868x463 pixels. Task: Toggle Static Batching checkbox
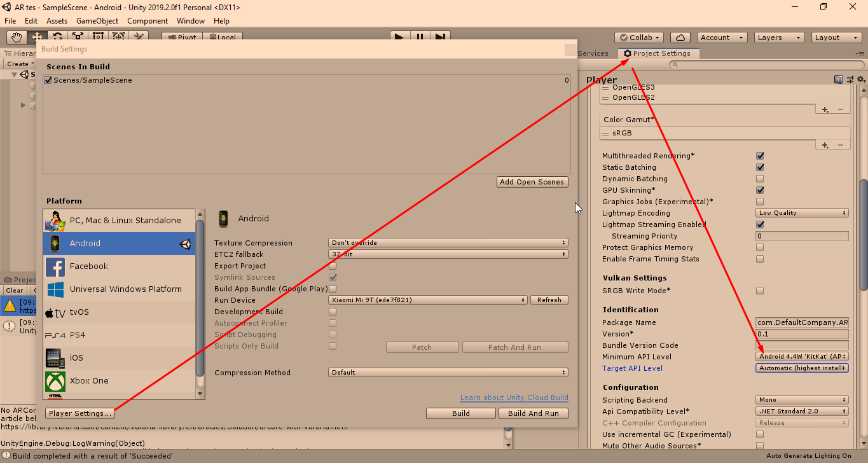point(760,167)
